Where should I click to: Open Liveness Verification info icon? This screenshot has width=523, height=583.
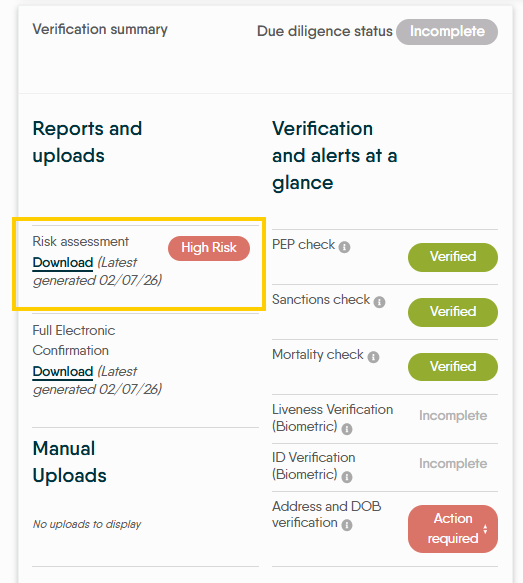[x=347, y=429]
